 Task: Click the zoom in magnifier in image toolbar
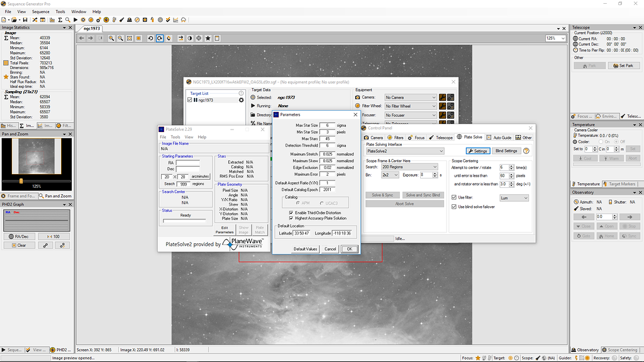click(x=111, y=38)
